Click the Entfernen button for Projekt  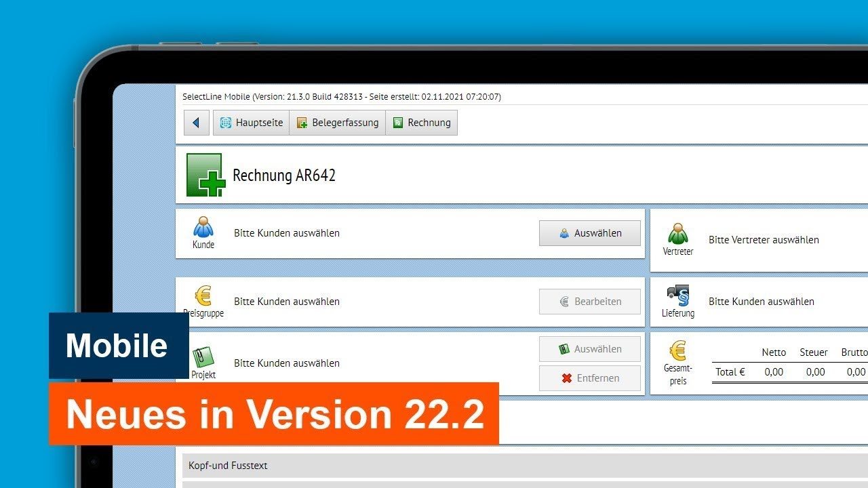tap(590, 378)
